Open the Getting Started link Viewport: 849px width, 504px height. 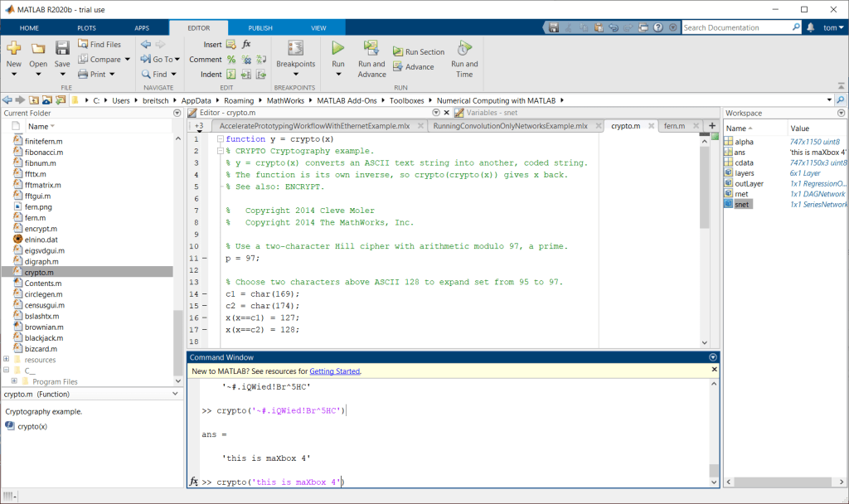coord(335,371)
